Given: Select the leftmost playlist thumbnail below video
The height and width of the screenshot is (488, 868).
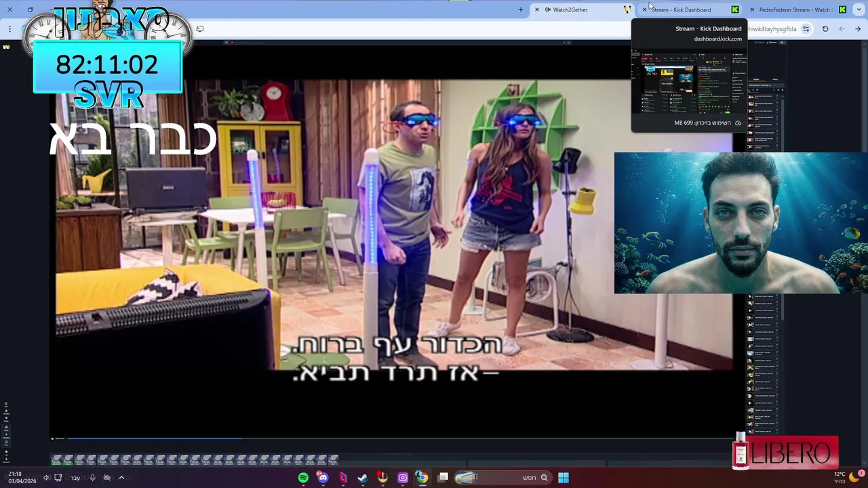Looking at the screenshot, I should pos(57,460).
